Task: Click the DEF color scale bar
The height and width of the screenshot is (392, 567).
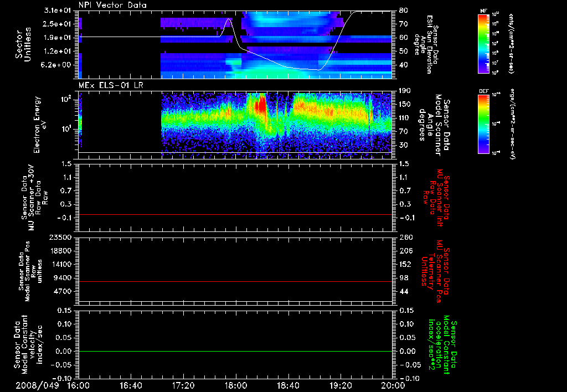Action: (483, 124)
